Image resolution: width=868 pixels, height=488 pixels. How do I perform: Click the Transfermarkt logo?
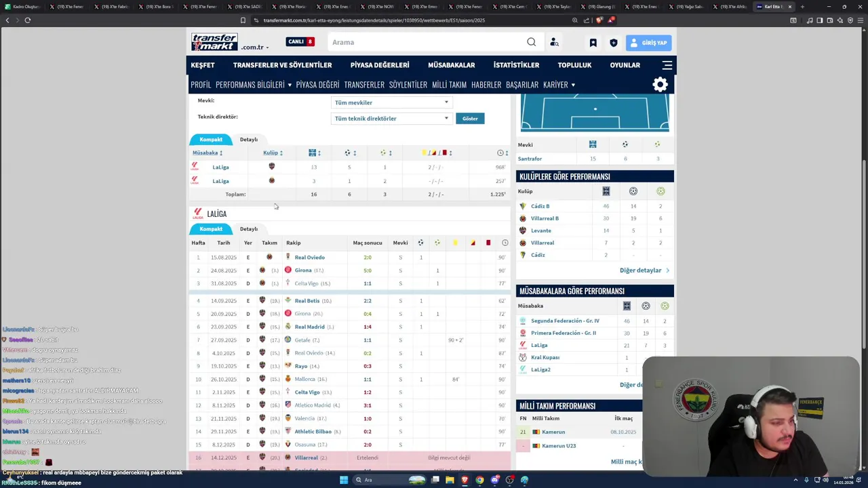(x=214, y=42)
